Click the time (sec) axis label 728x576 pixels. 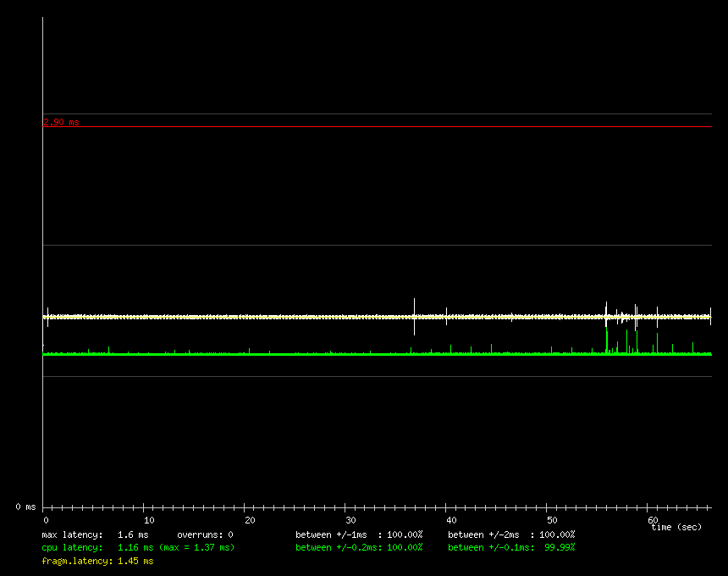(x=676, y=528)
